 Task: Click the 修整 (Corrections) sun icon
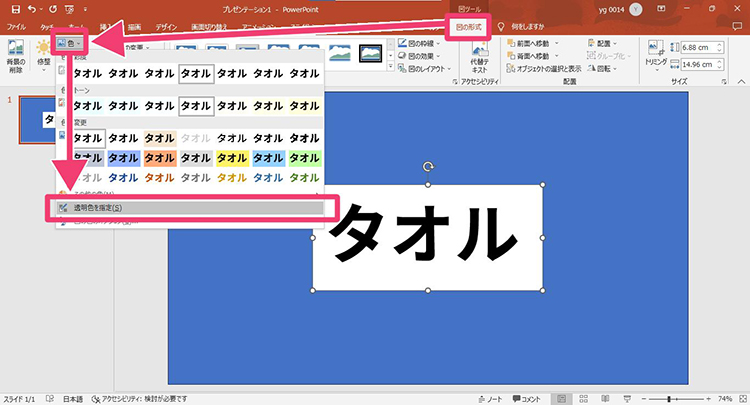[42, 50]
